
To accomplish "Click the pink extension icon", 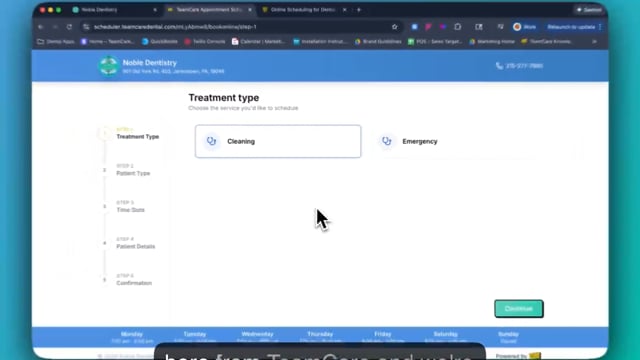I will click(x=428, y=27).
